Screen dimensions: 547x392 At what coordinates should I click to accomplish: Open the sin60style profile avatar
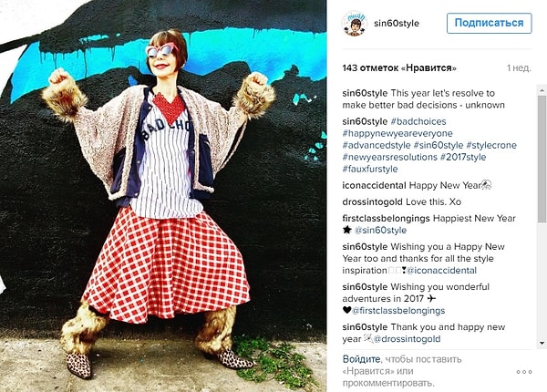click(x=354, y=24)
